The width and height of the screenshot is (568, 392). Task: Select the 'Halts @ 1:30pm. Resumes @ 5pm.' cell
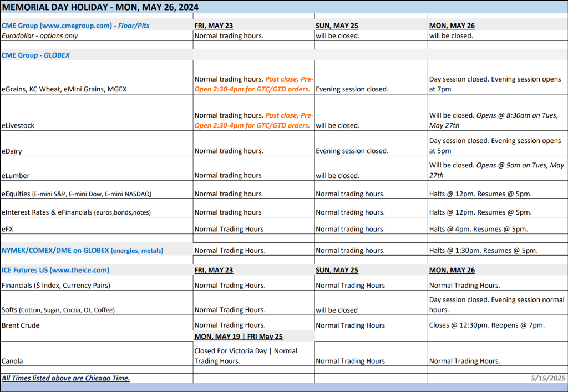483,251
